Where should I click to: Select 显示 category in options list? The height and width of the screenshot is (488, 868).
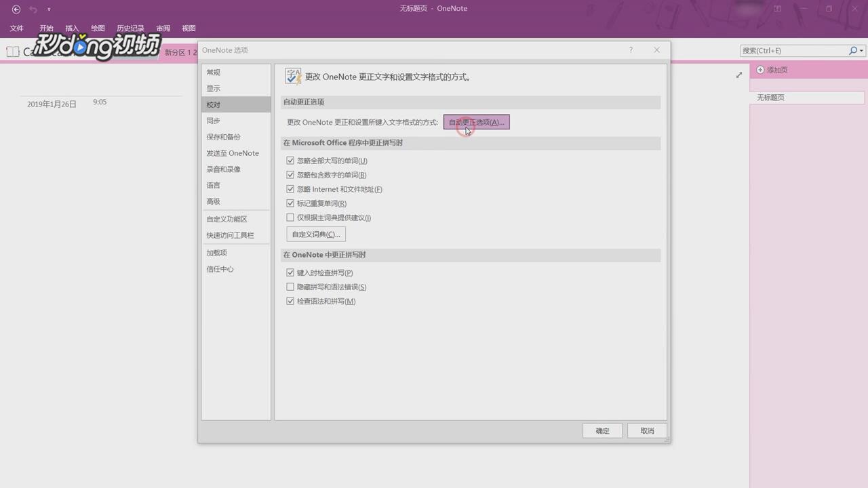(236, 89)
